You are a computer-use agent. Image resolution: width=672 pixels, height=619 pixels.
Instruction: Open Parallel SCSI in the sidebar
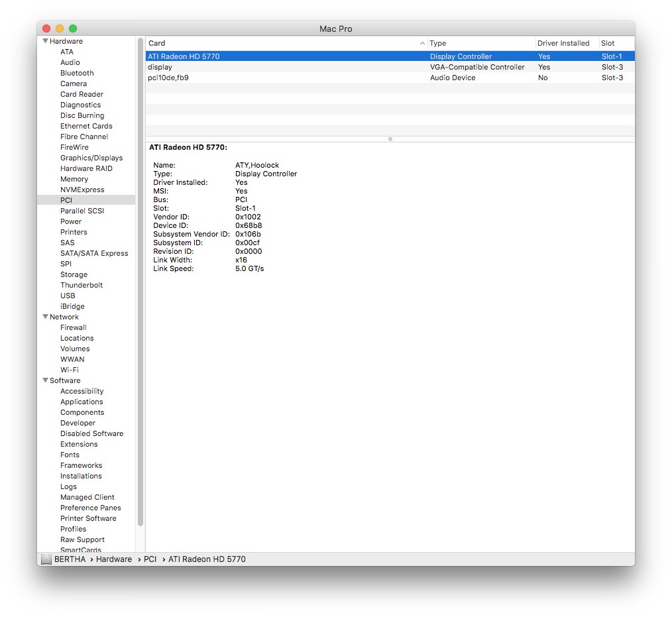(82, 211)
